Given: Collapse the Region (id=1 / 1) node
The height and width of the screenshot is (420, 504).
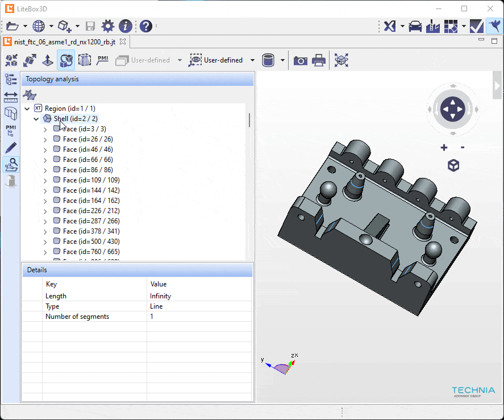Looking at the screenshot, I should pos(27,109).
